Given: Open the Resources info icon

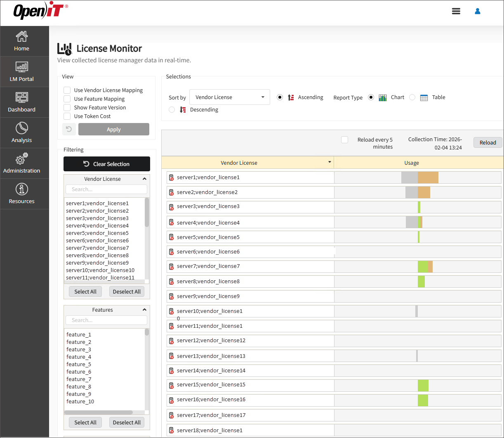Looking at the screenshot, I should tap(21, 189).
